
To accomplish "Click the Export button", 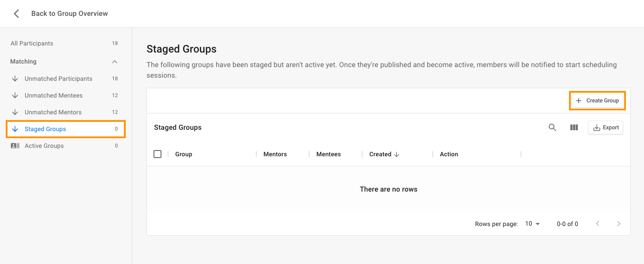I will (606, 128).
